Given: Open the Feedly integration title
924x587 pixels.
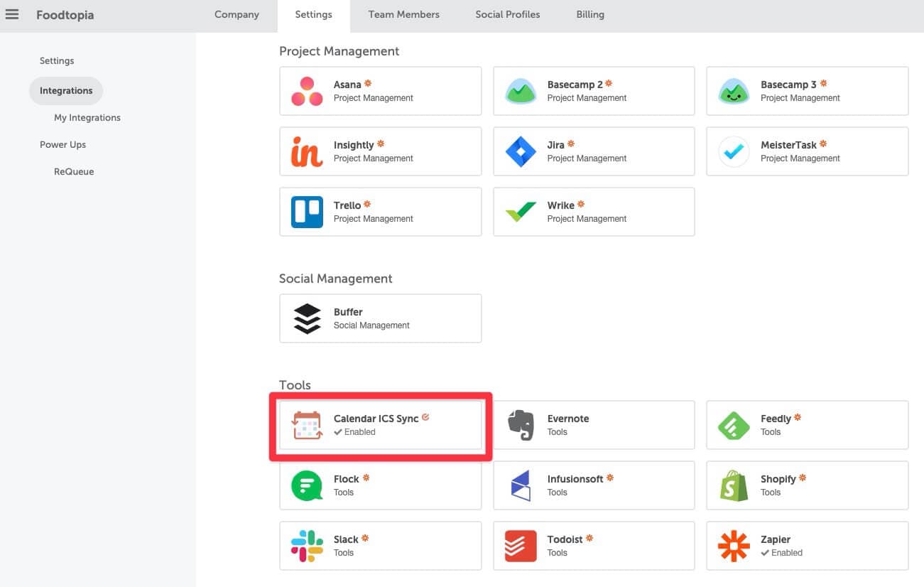Looking at the screenshot, I should [x=776, y=419].
